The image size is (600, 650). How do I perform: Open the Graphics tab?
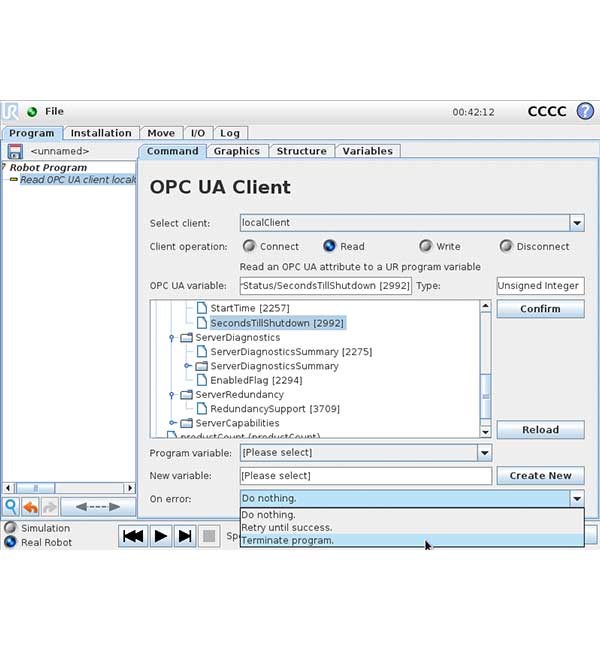pyautogui.click(x=237, y=151)
